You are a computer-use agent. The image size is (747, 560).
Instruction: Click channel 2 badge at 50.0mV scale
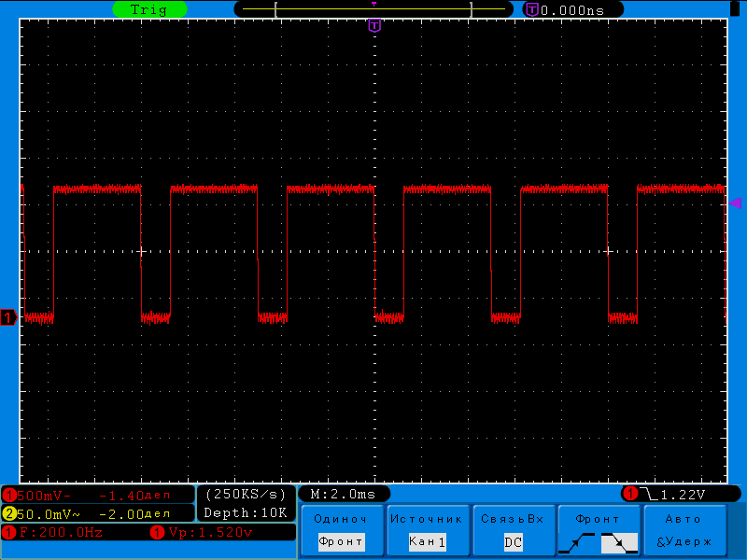10,513
